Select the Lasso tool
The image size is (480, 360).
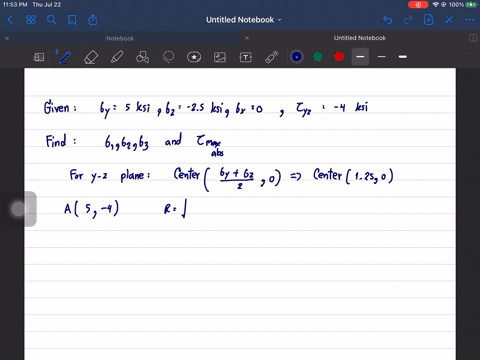click(x=168, y=57)
